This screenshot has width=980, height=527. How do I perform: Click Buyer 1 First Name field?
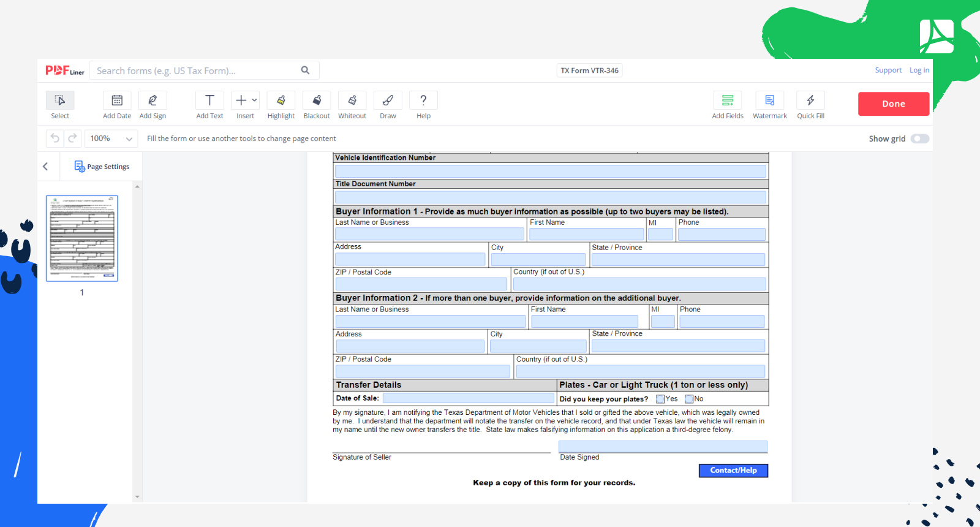[586, 234]
